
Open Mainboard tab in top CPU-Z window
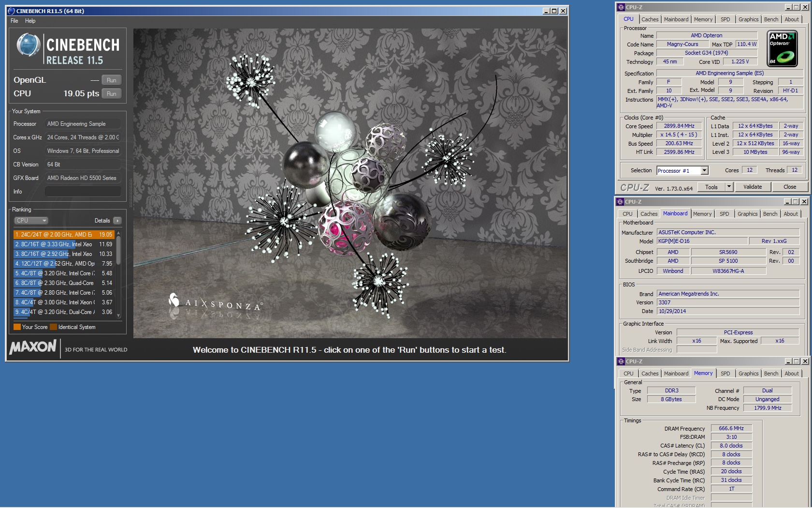(676, 19)
